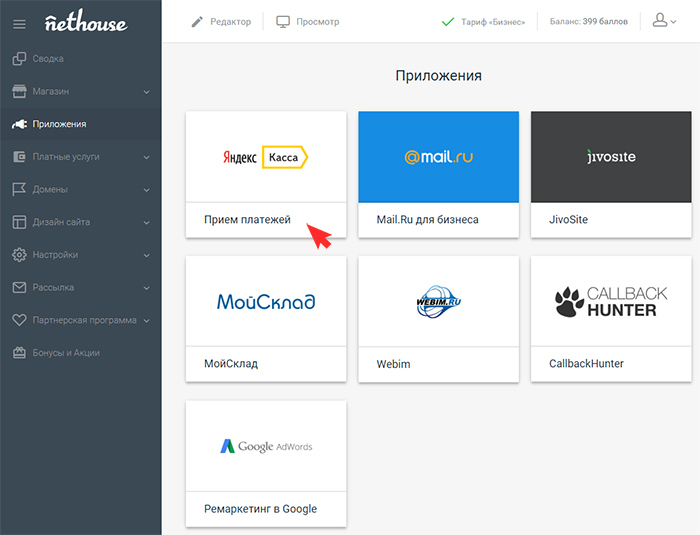Viewport: 700px width, 535px height.
Task: Expand the Рассылка chevron
Action: [x=146, y=288]
